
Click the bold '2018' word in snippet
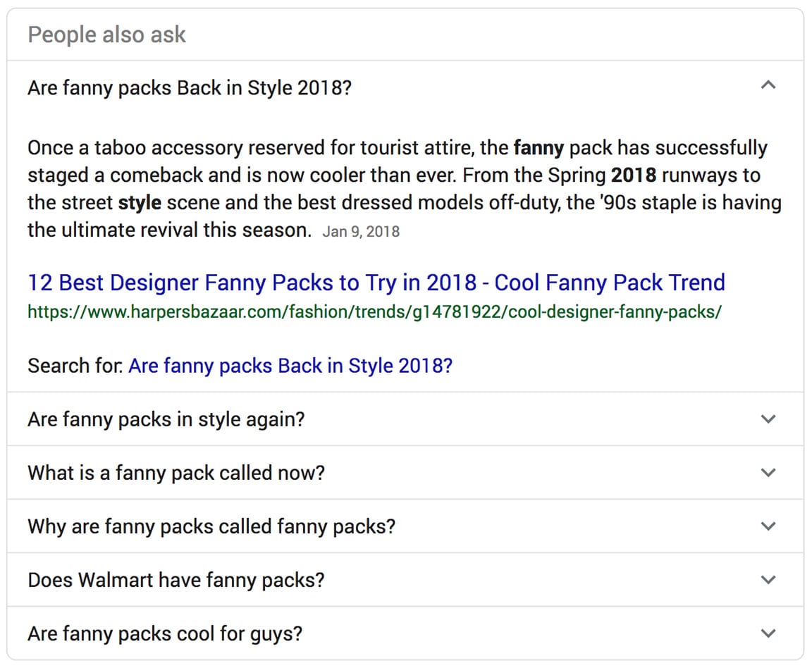(634, 175)
